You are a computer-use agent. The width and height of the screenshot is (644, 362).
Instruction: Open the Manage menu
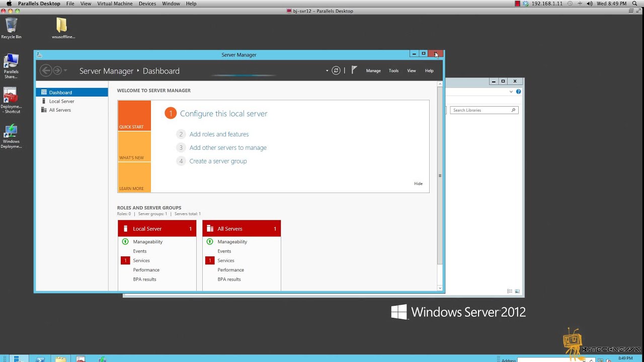tap(373, 71)
